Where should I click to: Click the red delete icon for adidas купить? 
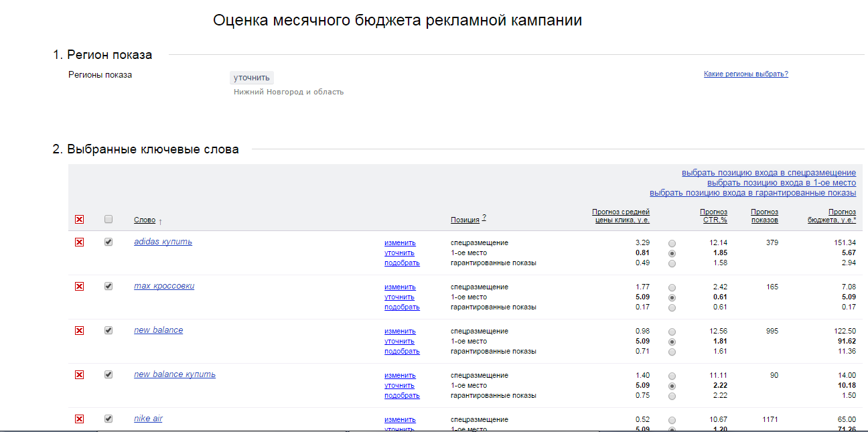coord(79,242)
